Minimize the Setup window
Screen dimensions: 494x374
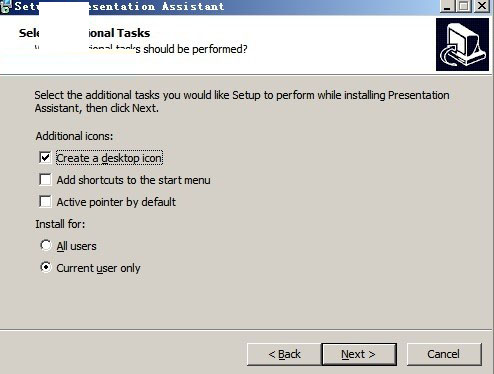point(447,6)
